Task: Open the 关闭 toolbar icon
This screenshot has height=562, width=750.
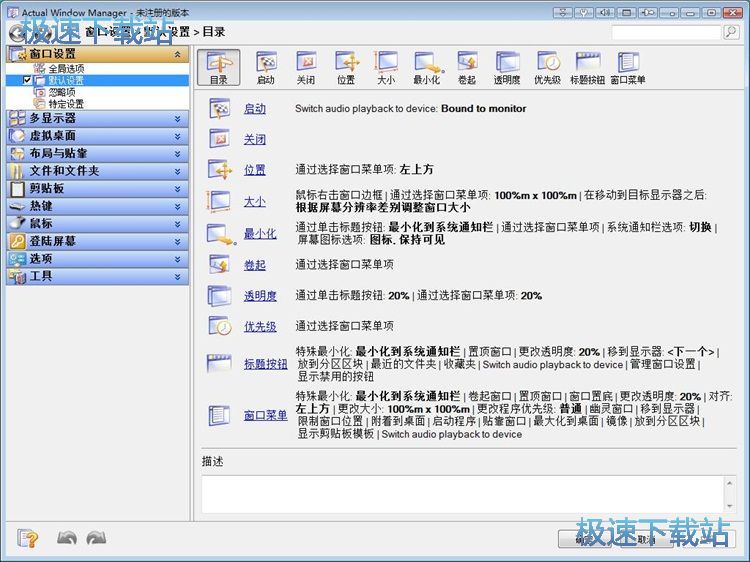Action: pos(306,67)
